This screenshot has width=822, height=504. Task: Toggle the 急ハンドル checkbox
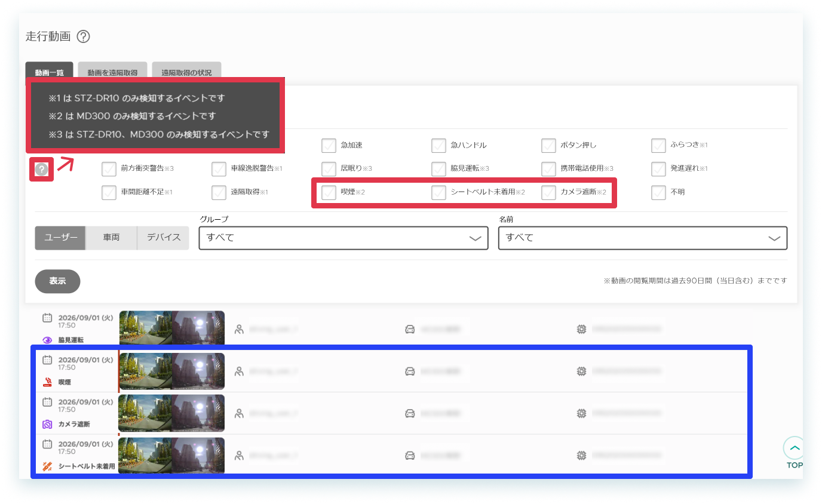[x=439, y=145]
